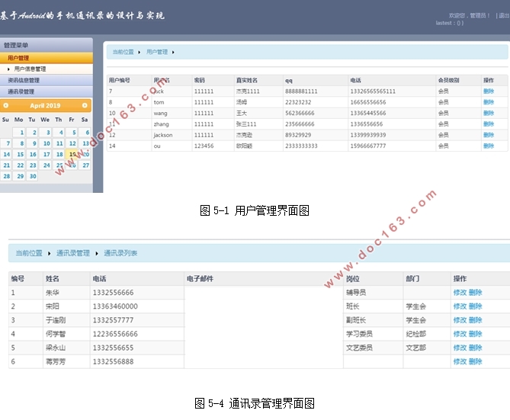Select April 17 on calendar
Screen dimensions: 510x420
pos(45,154)
